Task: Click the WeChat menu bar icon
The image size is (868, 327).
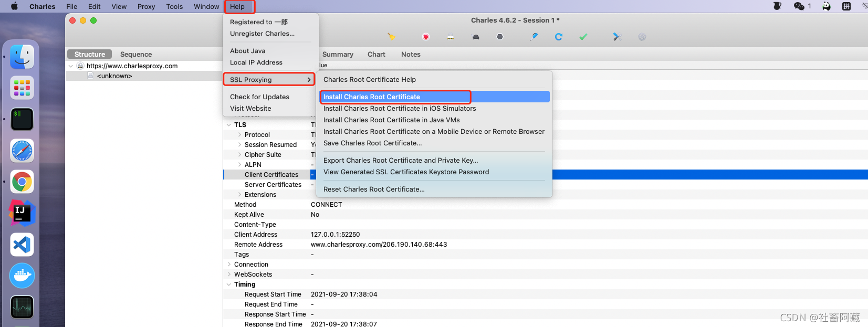Action: tap(799, 6)
